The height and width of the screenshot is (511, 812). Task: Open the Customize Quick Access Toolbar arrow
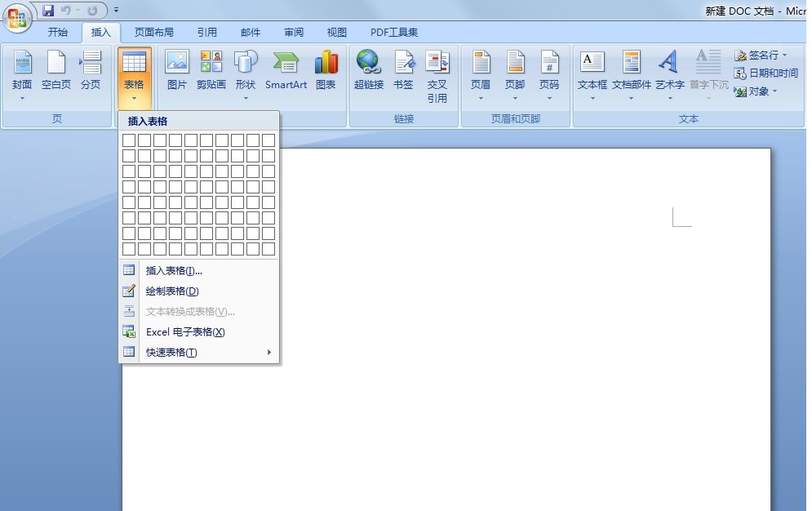pos(116,10)
